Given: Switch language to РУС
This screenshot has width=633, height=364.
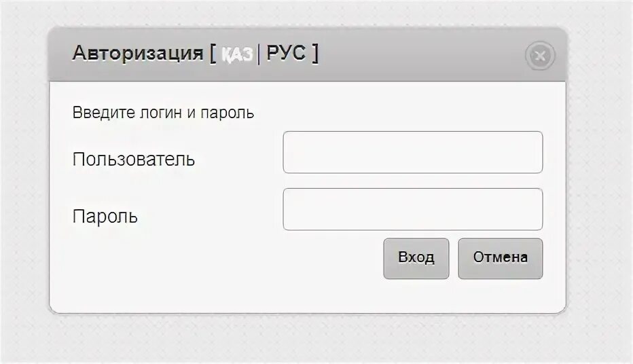Looking at the screenshot, I should pos(286,53).
